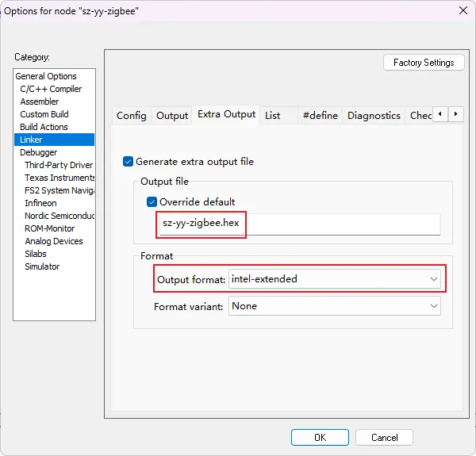Open the Output format dropdown
This screenshot has width=476, height=456.
[334, 279]
